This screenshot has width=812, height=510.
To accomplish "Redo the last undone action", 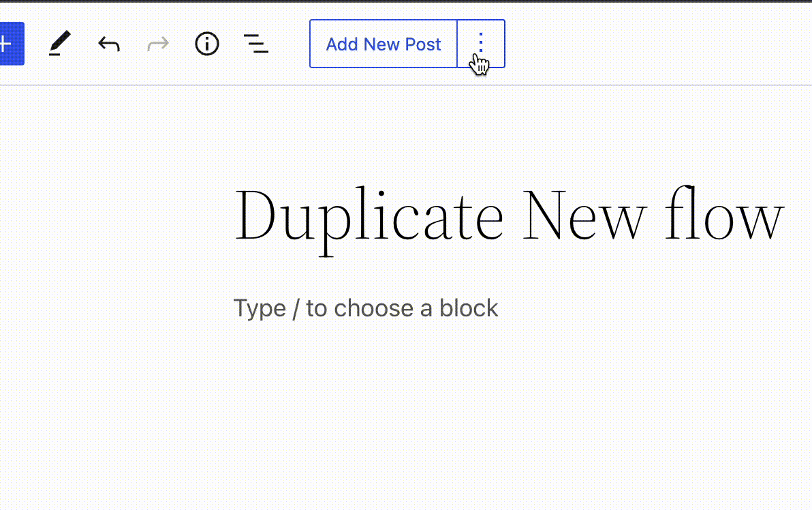I will [x=157, y=44].
